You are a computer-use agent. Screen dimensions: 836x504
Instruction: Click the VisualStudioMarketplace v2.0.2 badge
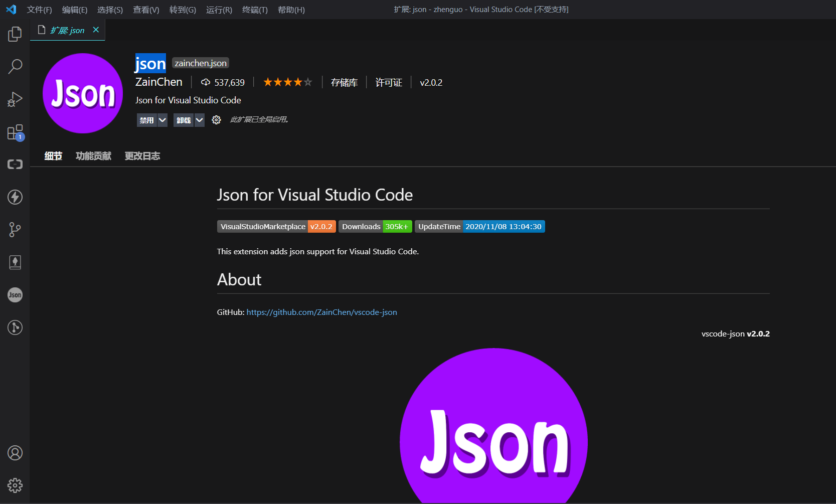(x=276, y=227)
